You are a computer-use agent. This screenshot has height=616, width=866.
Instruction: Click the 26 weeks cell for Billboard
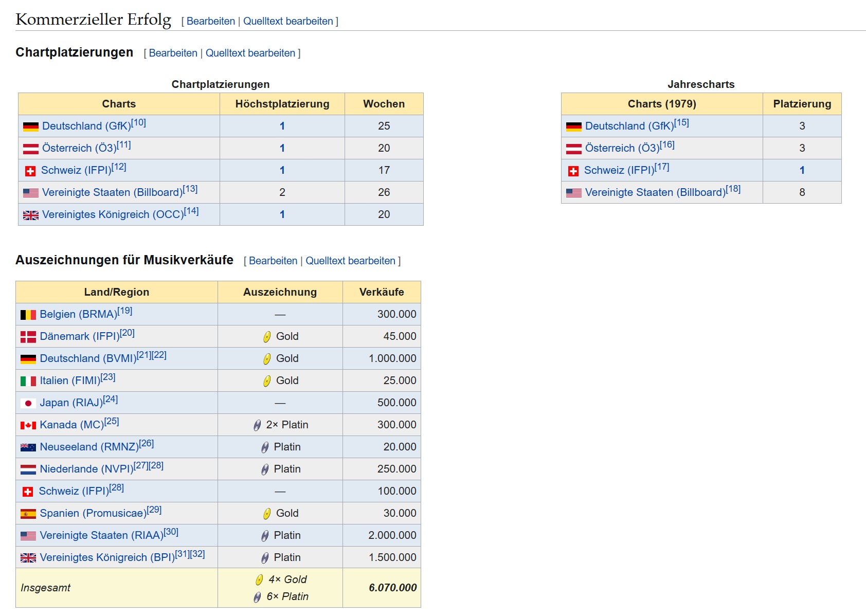[384, 192]
